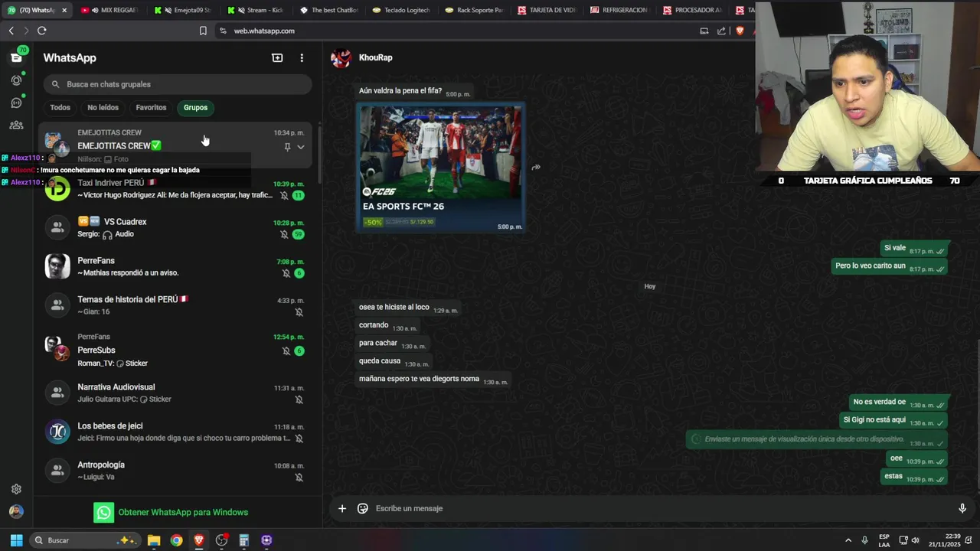Select the No leídos filter tab
The height and width of the screenshot is (551, 980).
(x=103, y=108)
